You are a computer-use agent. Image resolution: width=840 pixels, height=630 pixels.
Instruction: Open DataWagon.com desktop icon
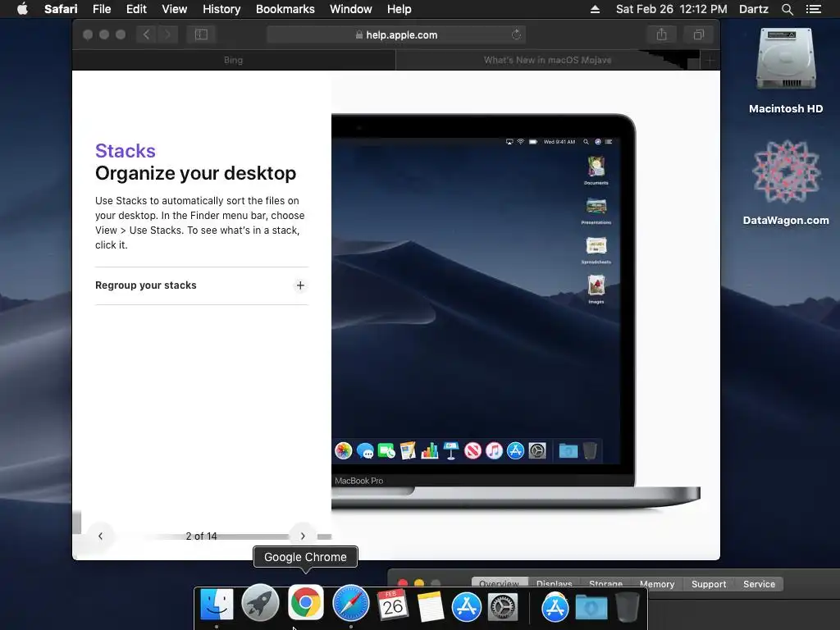tap(786, 183)
